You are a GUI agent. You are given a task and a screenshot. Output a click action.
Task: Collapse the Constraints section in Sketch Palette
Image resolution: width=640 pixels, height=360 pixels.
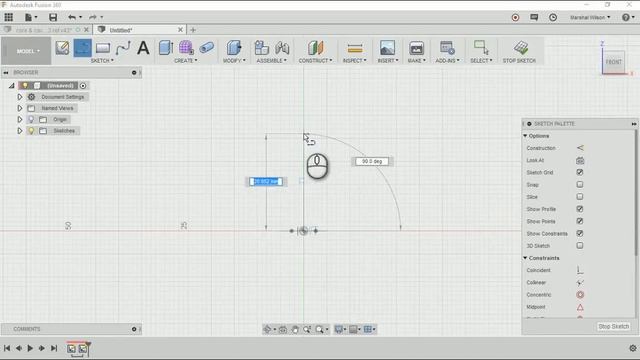[x=525, y=258]
